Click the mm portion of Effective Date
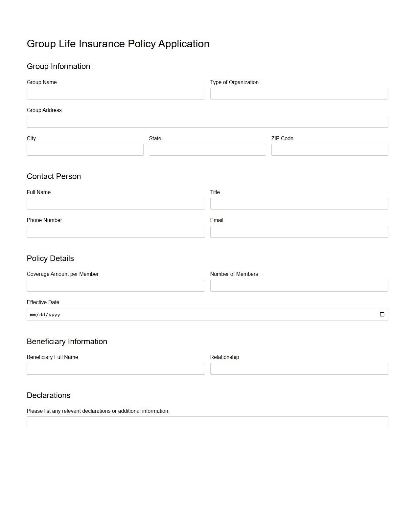Image resolution: width=415 pixels, height=532 pixels. (32, 314)
